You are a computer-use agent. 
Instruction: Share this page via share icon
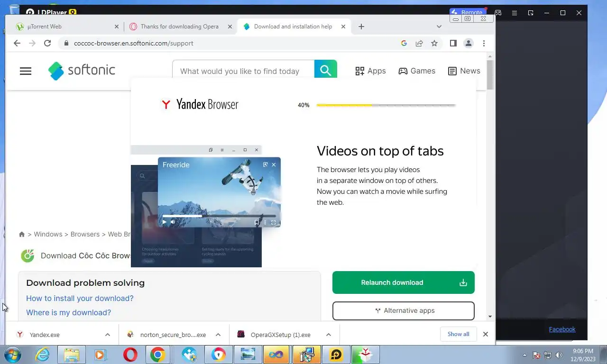point(419,43)
